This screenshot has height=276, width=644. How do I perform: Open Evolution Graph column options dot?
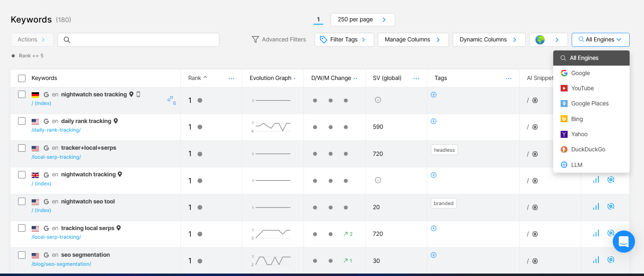tap(294, 78)
